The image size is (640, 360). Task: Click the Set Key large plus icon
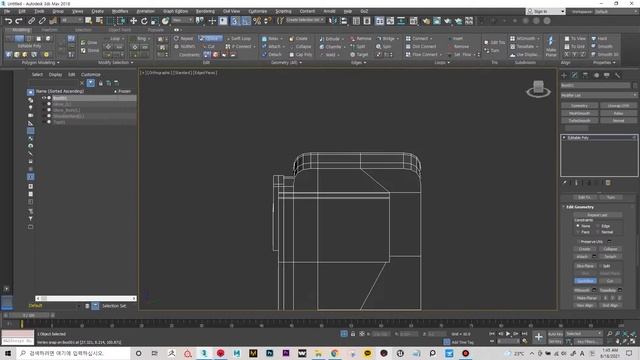(539, 337)
